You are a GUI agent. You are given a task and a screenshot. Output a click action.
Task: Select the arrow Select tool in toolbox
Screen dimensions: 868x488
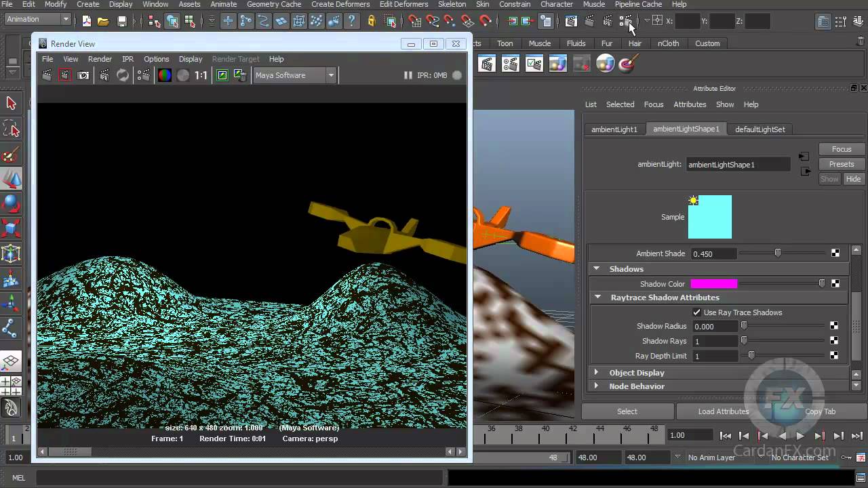pos(11,103)
